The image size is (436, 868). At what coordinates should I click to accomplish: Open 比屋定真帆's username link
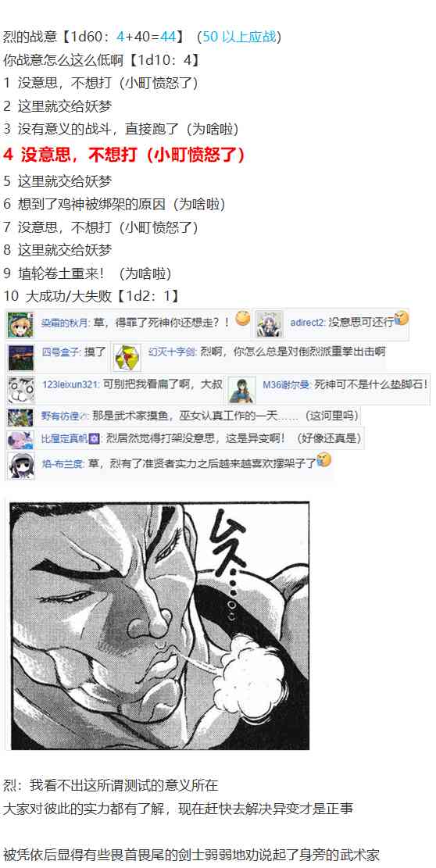(66, 439)
